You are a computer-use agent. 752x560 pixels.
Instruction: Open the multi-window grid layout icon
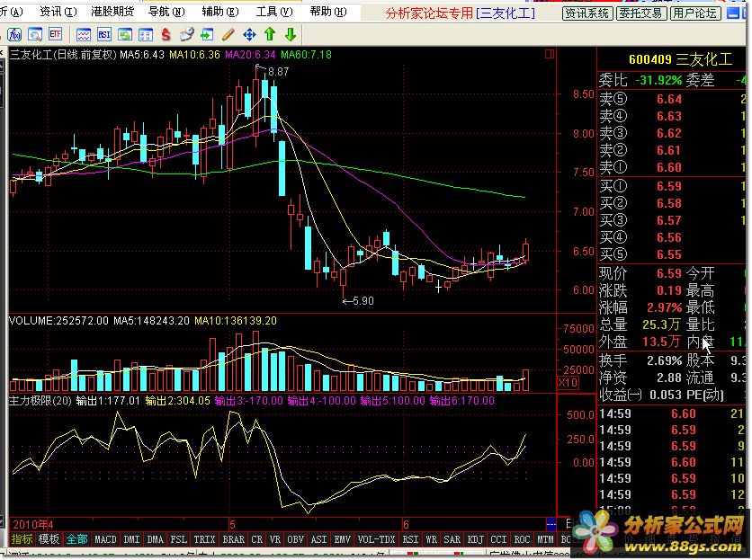(146, 34)
